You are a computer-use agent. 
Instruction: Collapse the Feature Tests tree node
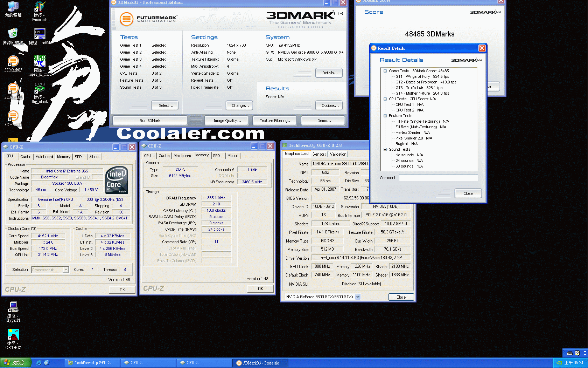coord(385,116)
